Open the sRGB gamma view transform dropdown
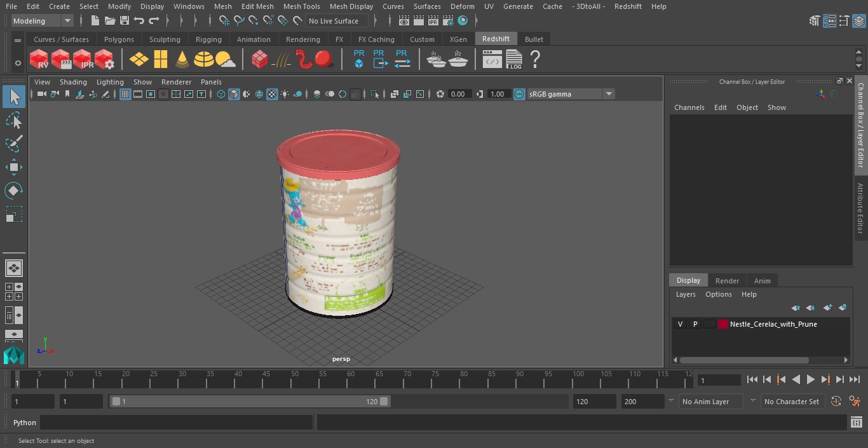Viewport: 868px width, 448px height. (x=571, y=94)
